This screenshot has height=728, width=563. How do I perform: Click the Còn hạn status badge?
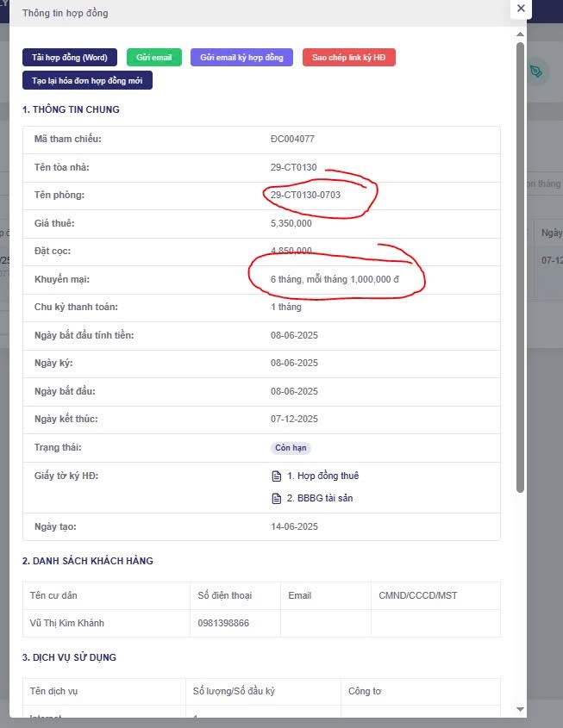291,448
